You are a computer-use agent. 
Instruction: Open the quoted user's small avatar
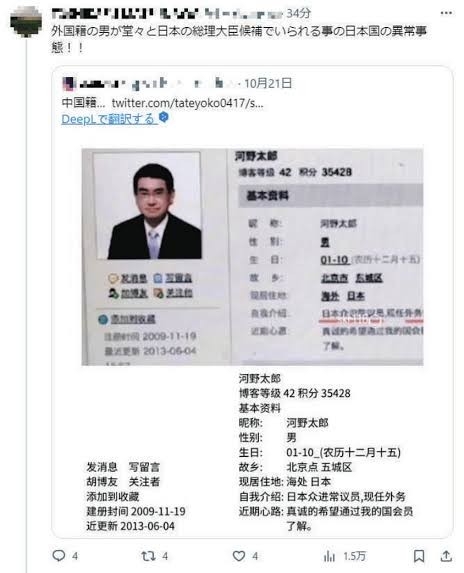(68, 84)
